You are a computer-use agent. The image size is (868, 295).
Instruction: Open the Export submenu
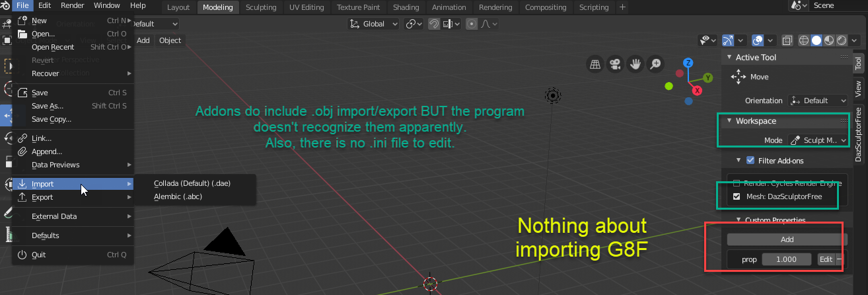[73, 197]
